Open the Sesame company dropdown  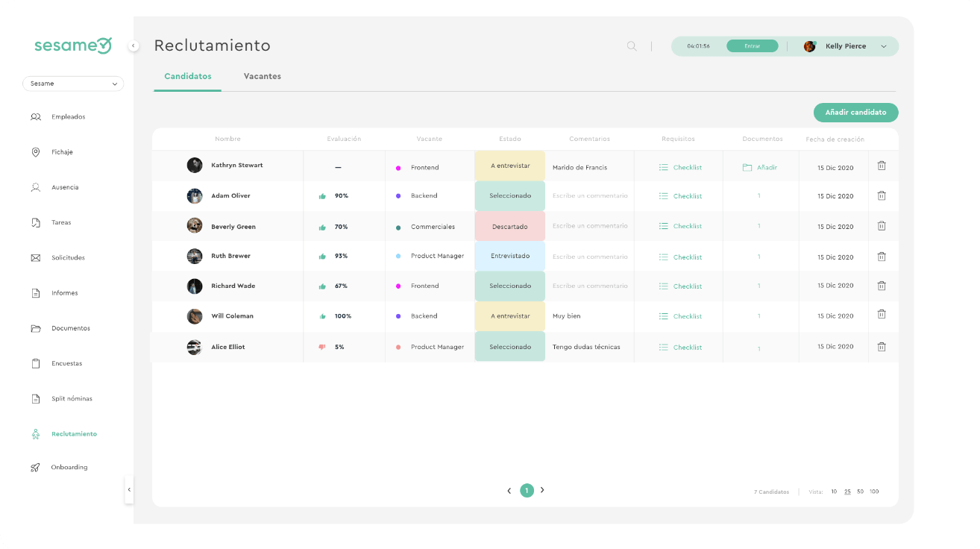pyautogui.click(x=72, y=84)
